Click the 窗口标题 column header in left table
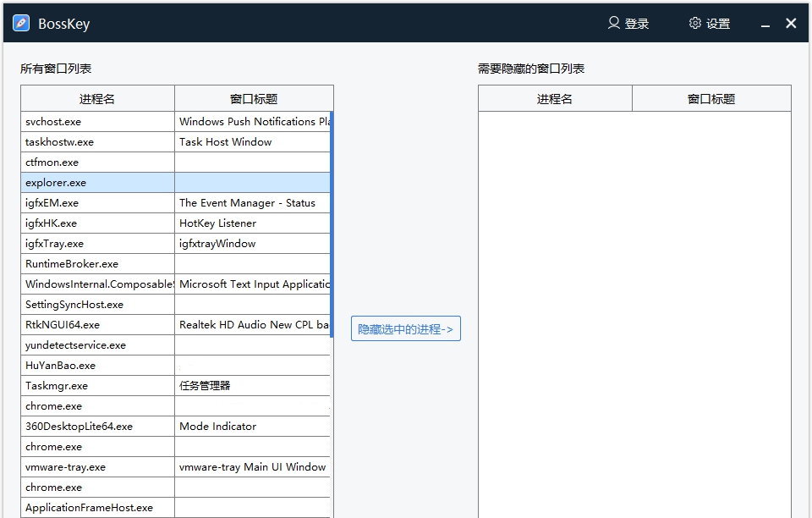The image size is (812, 518). 252,98
